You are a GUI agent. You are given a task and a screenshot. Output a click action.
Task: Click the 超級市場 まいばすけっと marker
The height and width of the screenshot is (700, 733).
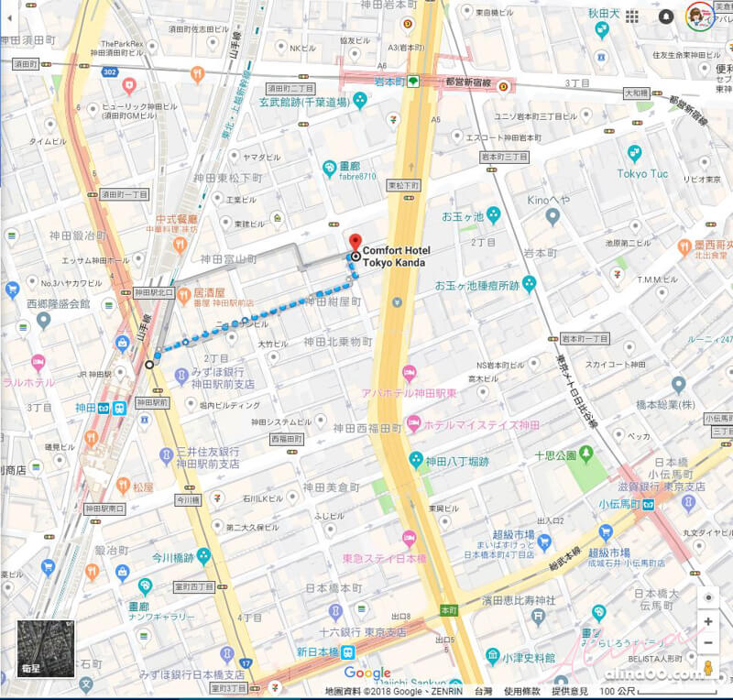[544, 542]
